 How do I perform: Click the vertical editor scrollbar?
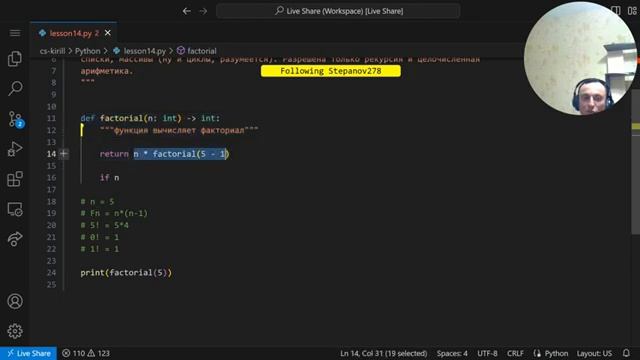click(636, 163)
